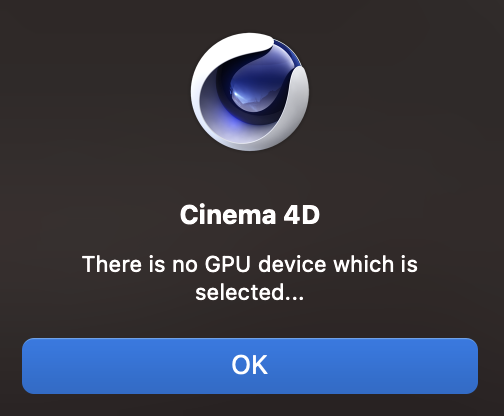Image resolution: width=504 pixels, height=416 pixels.
Task: Click the blue sphere inside Cinema 4D logo
Action: click(x=254, y=90)
